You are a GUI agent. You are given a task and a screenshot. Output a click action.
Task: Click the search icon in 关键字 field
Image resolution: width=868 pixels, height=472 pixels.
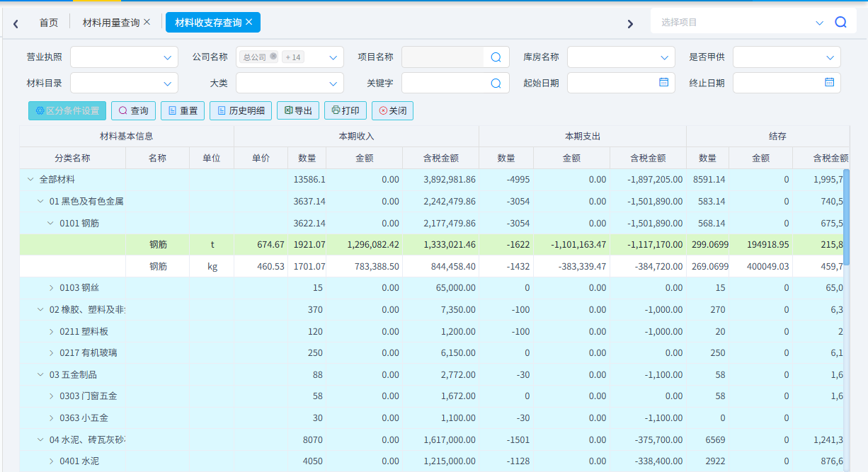click(497, 83)
